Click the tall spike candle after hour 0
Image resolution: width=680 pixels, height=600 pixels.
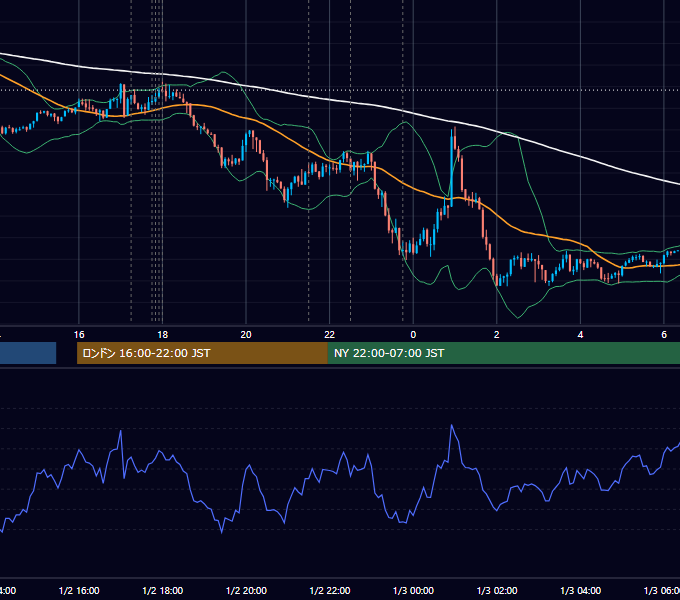[452, 167]
